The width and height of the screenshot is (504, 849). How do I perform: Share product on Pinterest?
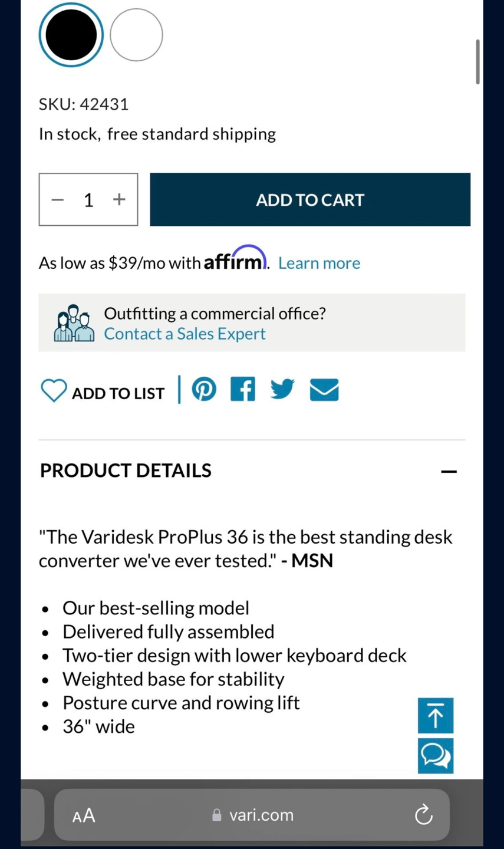(x=204, y=390)
